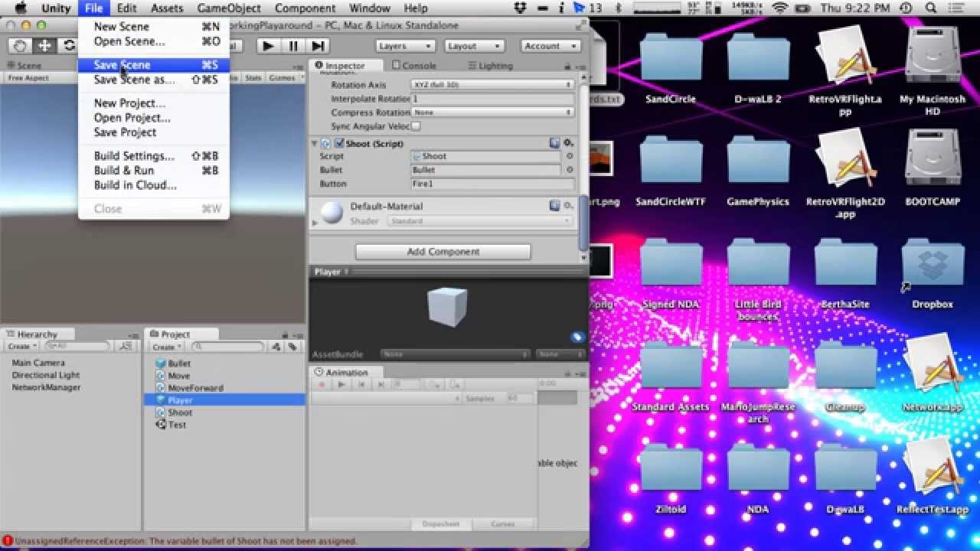Choose Open Project... from File menu

153,118
